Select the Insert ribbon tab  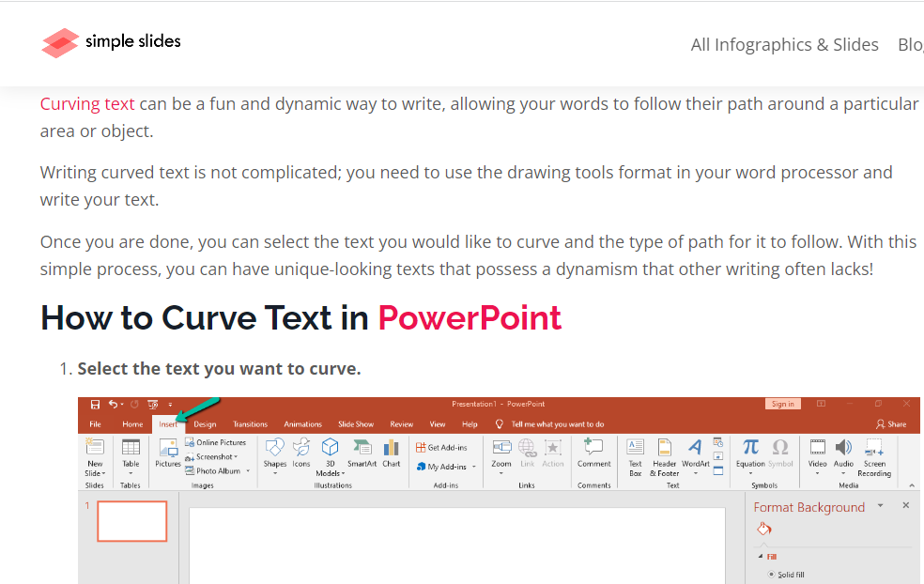(x=168, y=424)
